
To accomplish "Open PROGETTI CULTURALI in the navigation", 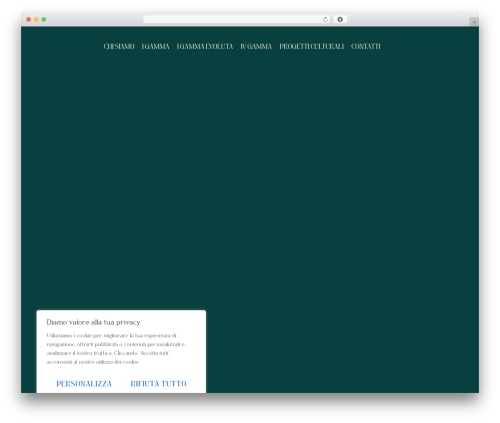I will pos(311,46).
